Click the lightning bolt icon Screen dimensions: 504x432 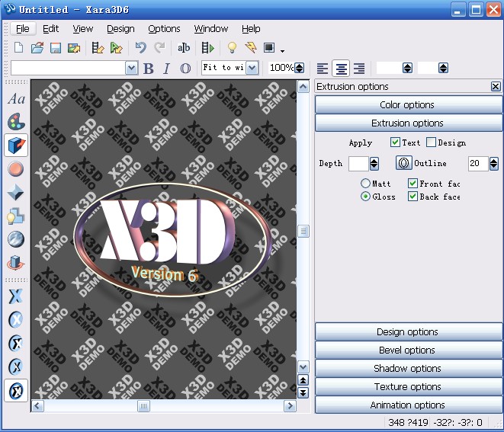(x=251, y=48)
